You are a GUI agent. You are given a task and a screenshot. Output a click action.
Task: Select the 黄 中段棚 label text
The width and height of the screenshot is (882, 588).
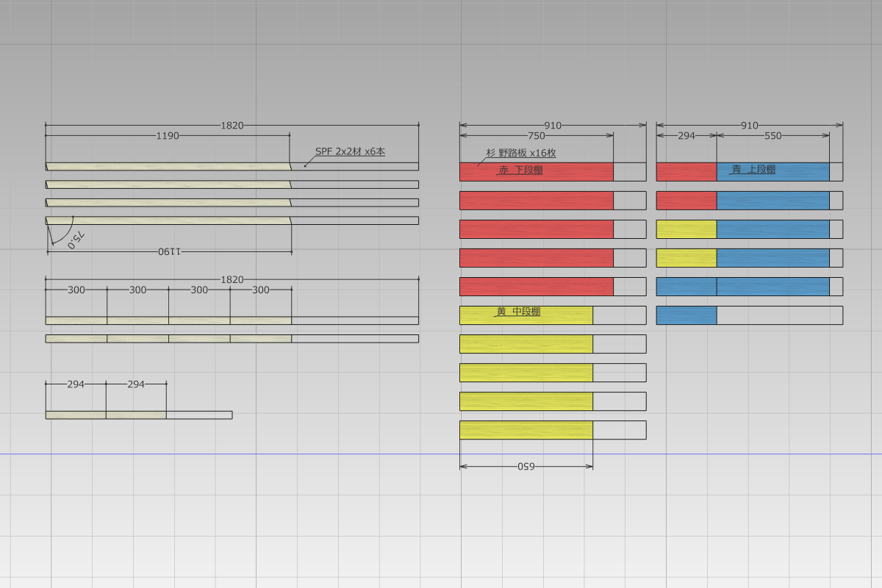pos(518,312)
